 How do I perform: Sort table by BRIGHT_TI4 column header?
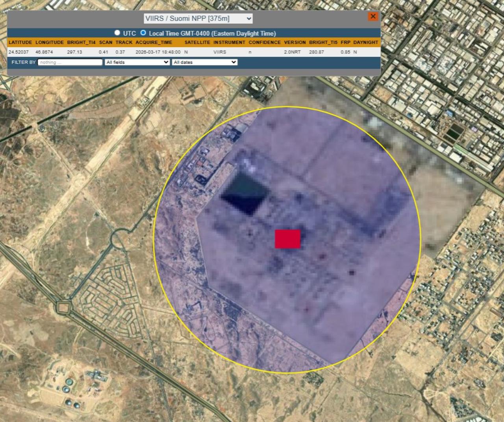coord(81,42)
